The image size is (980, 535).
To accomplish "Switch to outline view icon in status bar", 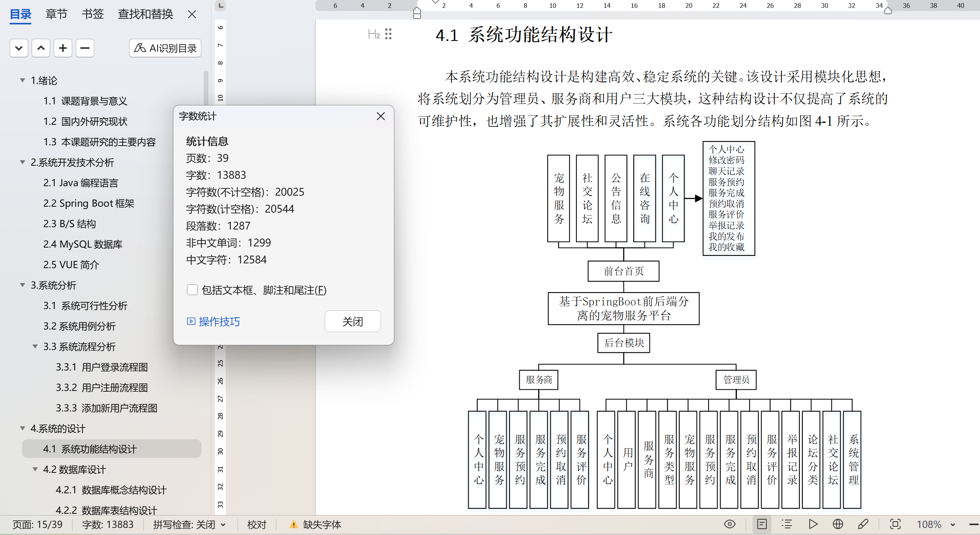I will pos(786,524).
